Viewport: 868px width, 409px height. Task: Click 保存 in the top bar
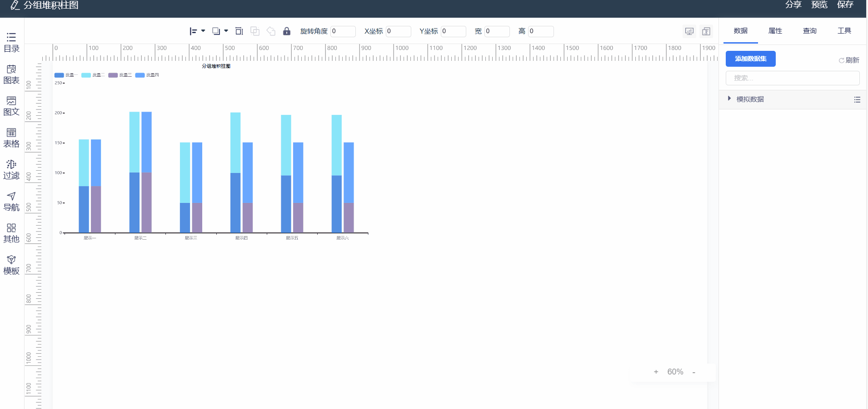tap(845, 5)
